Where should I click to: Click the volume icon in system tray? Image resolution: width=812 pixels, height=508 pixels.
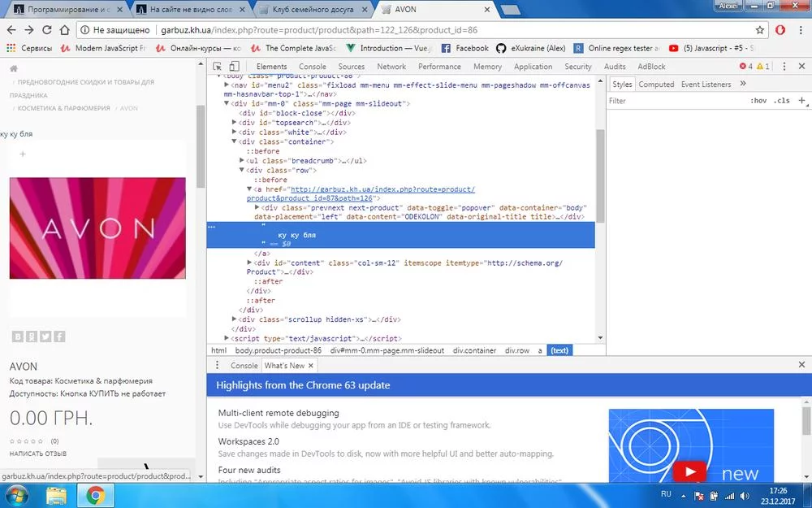coord(745,496)
